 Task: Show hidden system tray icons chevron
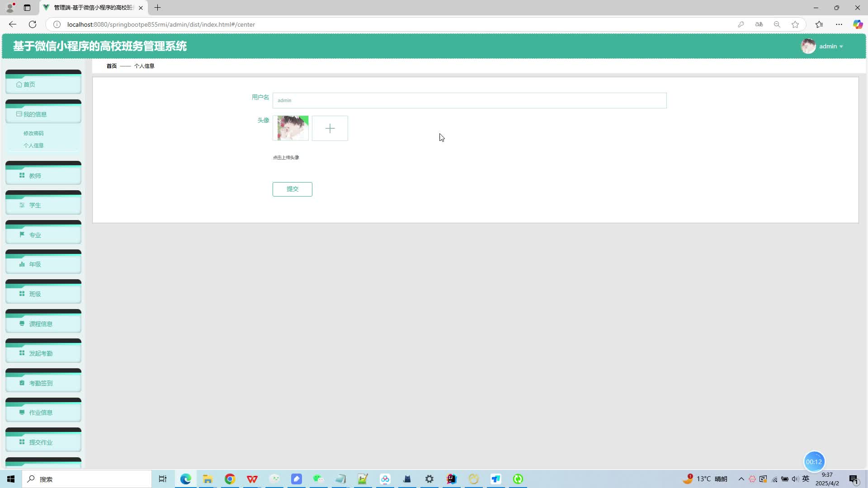(741, 479)
